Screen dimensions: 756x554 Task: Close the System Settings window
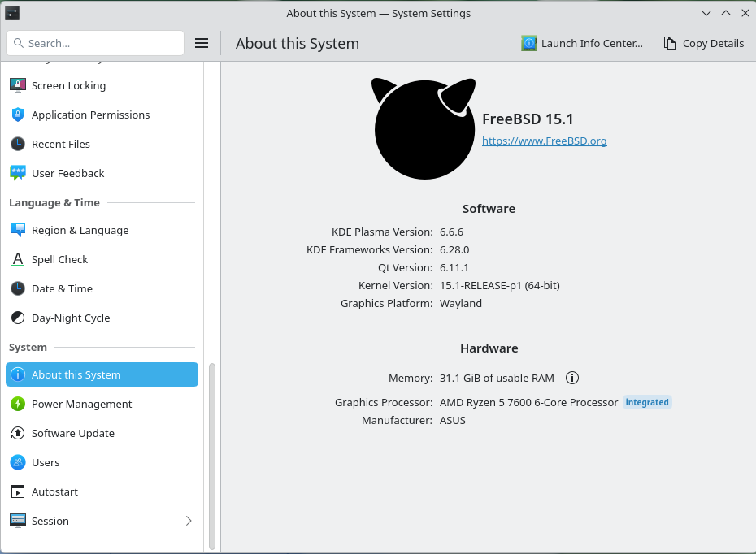745,13
